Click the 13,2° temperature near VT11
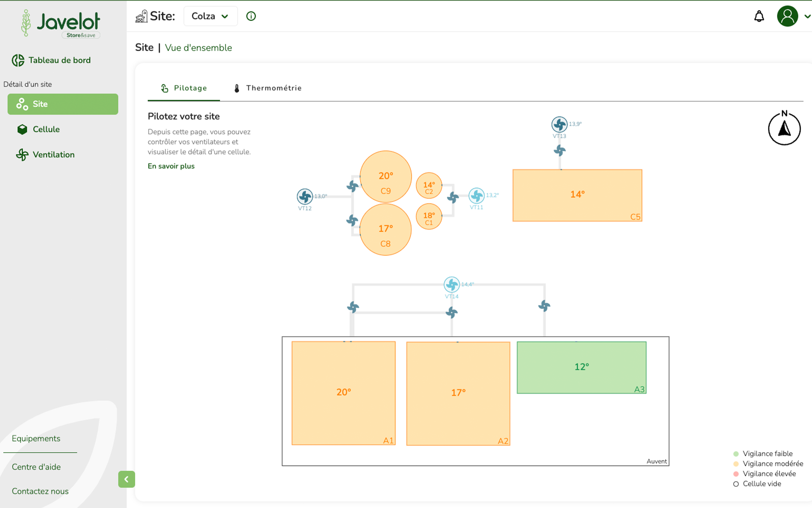The image size is (812, 508). click(x=492, y=195)
